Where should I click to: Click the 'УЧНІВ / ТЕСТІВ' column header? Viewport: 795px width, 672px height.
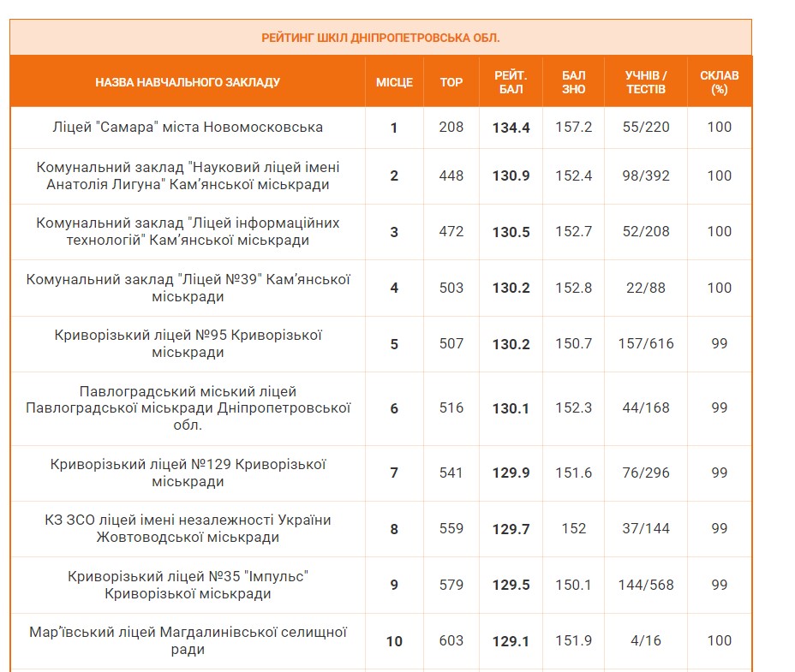click(x=645, y=82)
